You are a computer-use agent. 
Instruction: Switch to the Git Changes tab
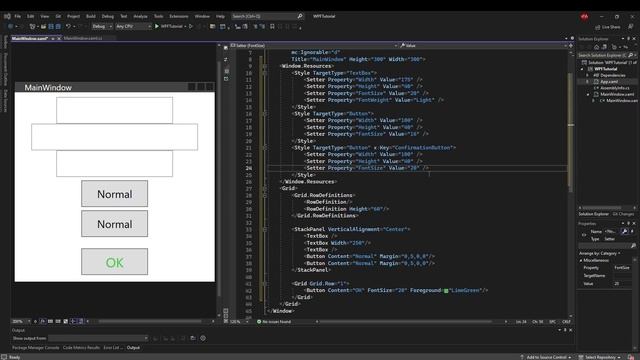pos(623,214)
